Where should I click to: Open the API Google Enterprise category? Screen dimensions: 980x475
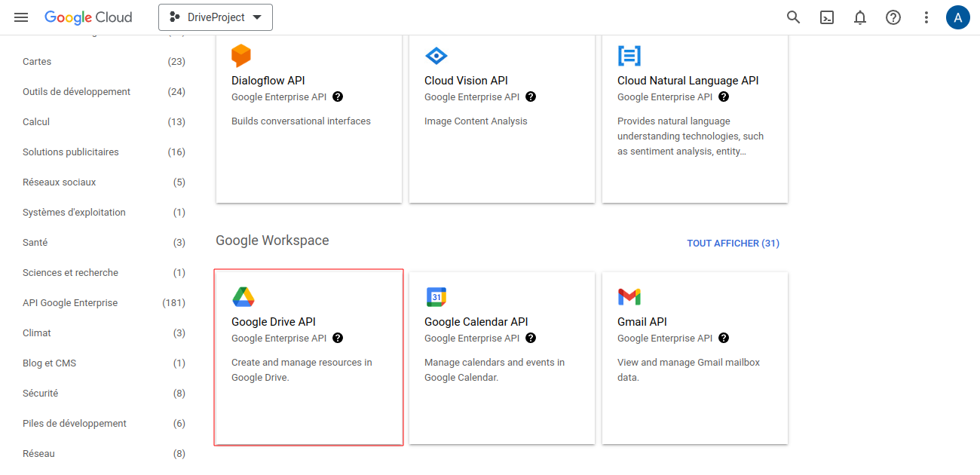point(70,302)
